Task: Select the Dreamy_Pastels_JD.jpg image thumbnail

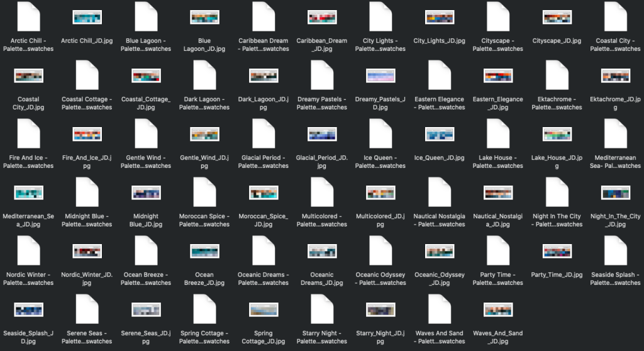Action: pos(380,76)
